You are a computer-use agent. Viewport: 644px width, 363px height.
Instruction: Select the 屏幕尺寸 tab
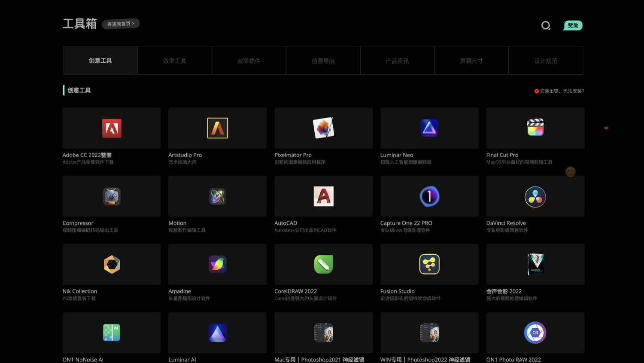471,61
